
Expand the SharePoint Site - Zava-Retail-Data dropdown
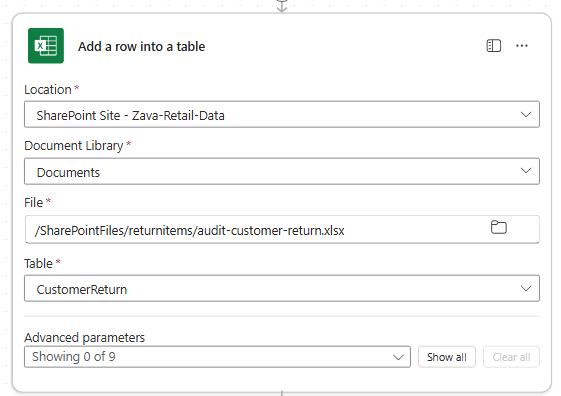[282, 114]
